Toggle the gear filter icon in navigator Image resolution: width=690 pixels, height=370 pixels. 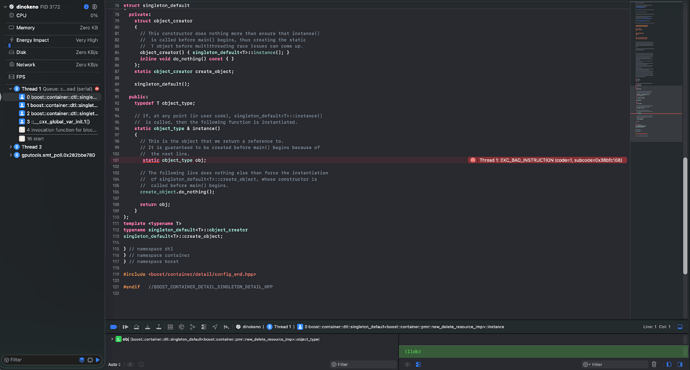(x=90, y=360)
